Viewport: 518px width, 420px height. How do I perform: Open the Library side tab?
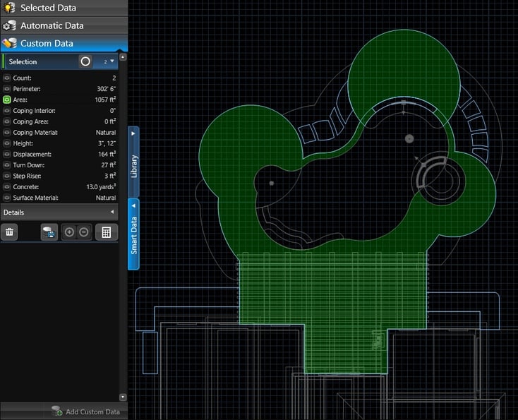pyautogui.click(x=133, y=162)
